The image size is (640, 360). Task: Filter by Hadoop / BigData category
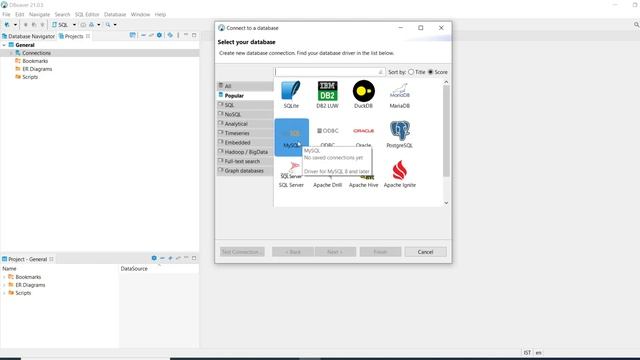[x=245, y=152]
